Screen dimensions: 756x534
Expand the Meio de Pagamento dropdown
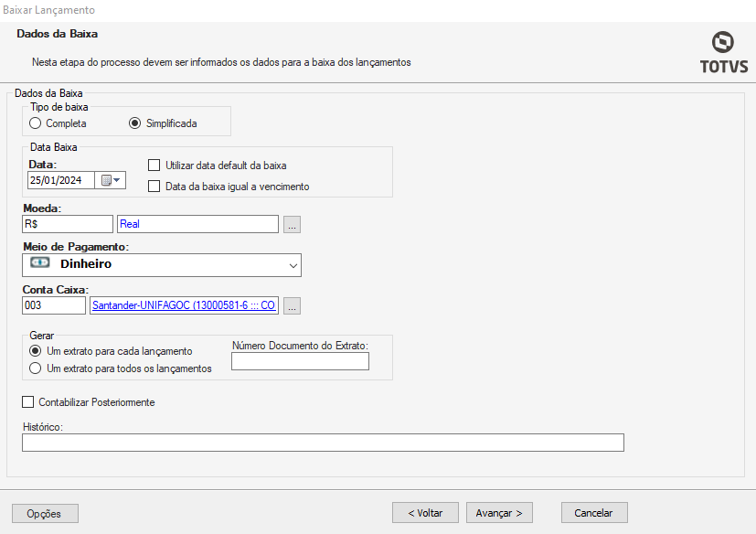(x=293, y=265)
